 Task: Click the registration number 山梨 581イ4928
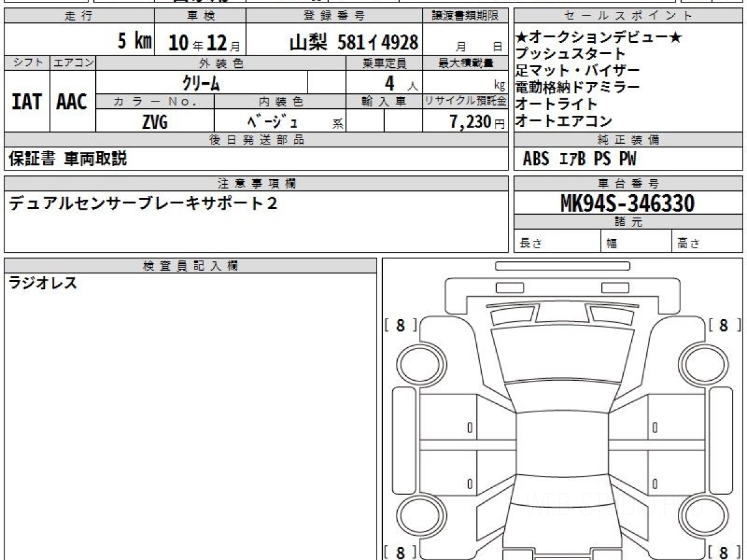click(354, 42)
